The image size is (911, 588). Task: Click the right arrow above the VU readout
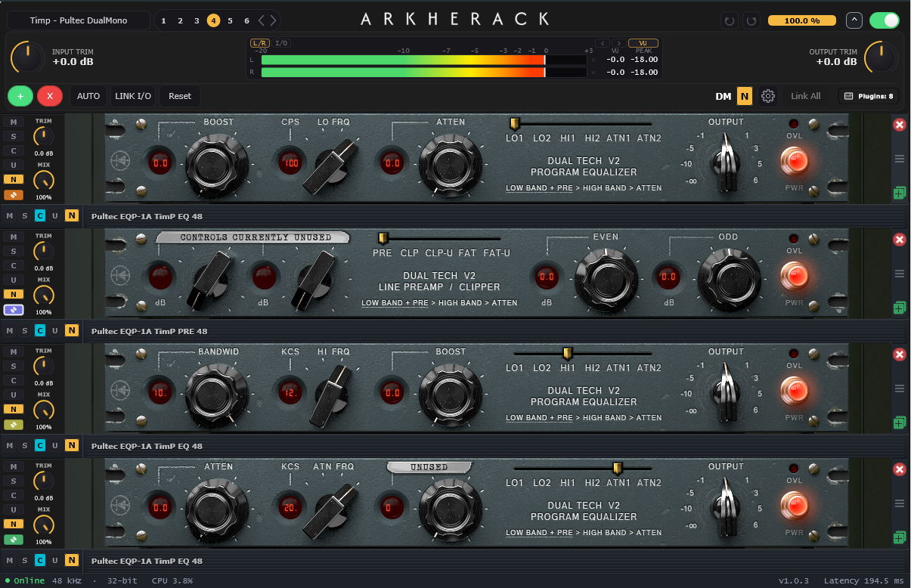618,43
